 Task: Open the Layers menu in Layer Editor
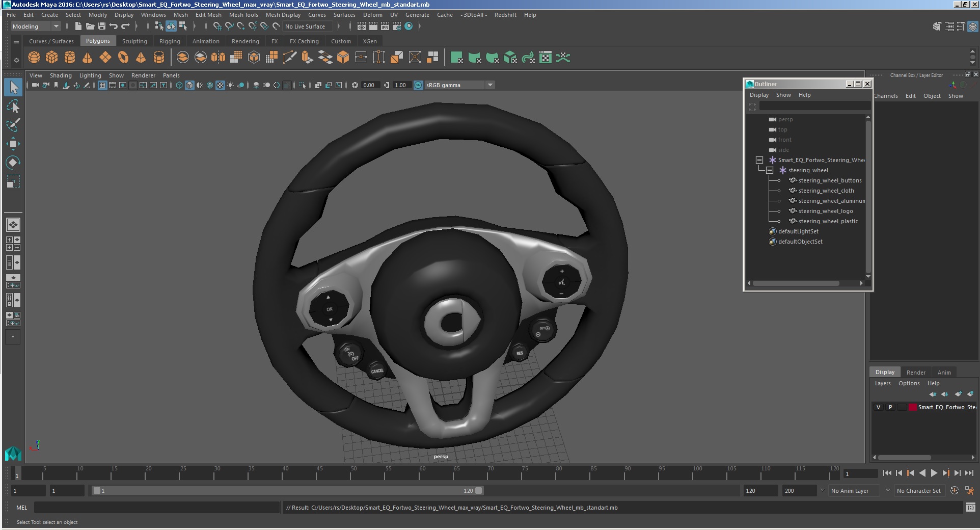[883, 383]
